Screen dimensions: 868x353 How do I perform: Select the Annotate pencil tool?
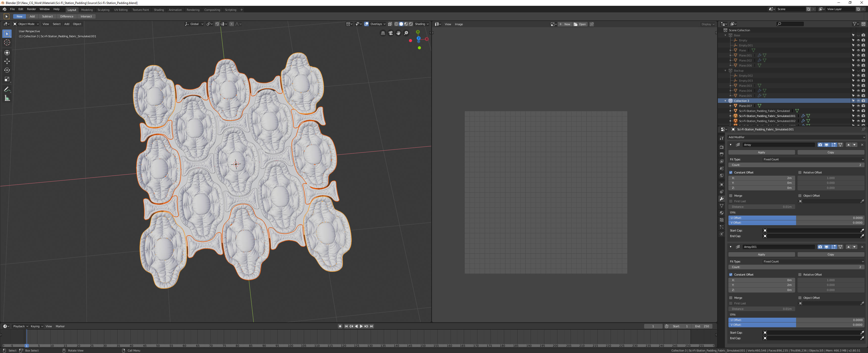[7, 89]
